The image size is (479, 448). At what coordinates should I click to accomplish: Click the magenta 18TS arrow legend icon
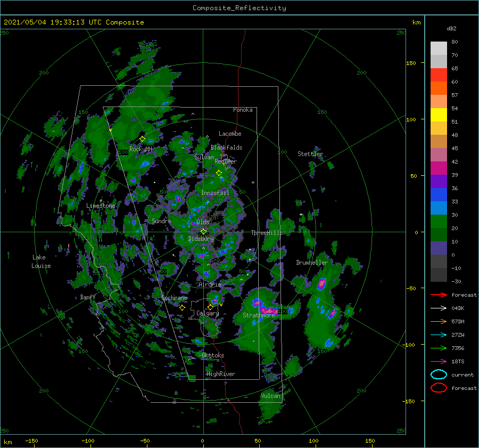coord(439,362)
